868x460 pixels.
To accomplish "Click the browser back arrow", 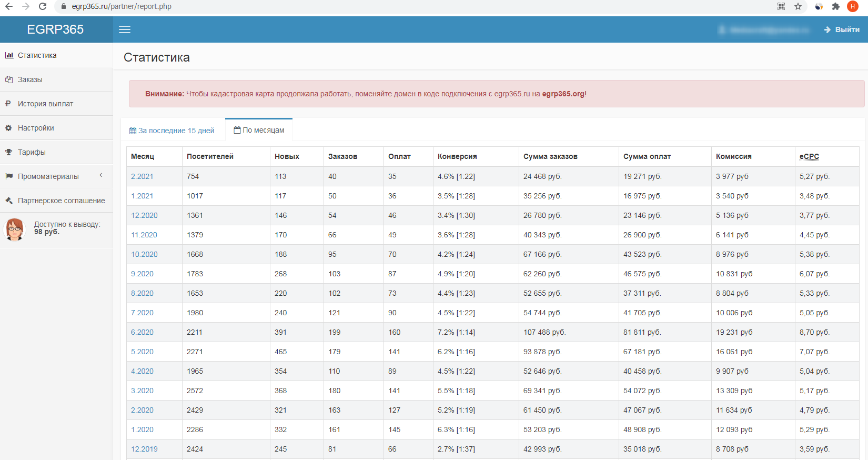I will [9, 6].
